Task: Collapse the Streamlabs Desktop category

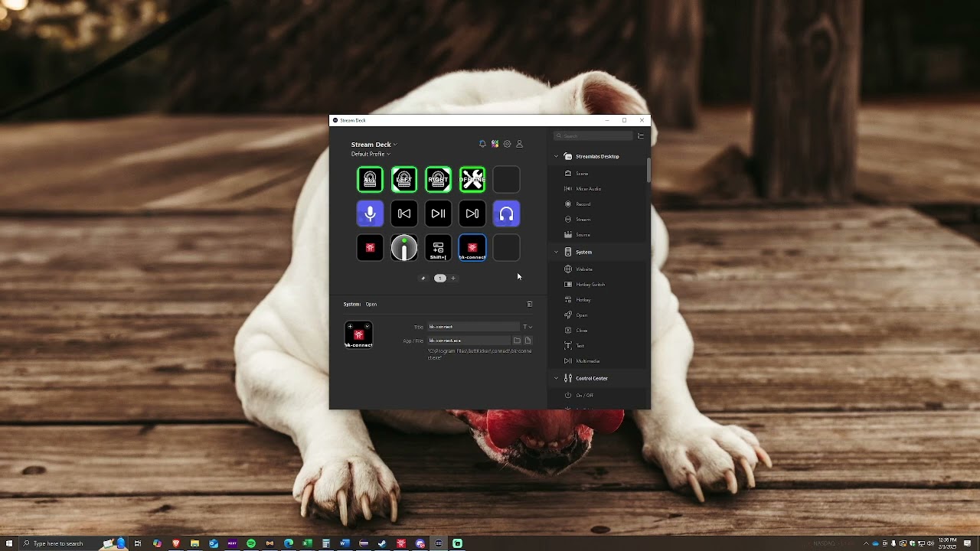Action: (x=557, y=156)
